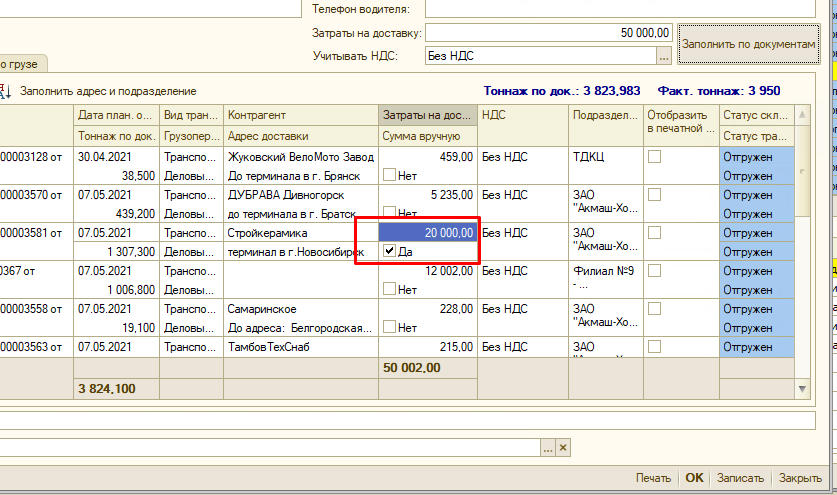This screenshot has height=495, width=837.
Task: Select cell '215,00' cost value
Action: [x=428, y=347]
